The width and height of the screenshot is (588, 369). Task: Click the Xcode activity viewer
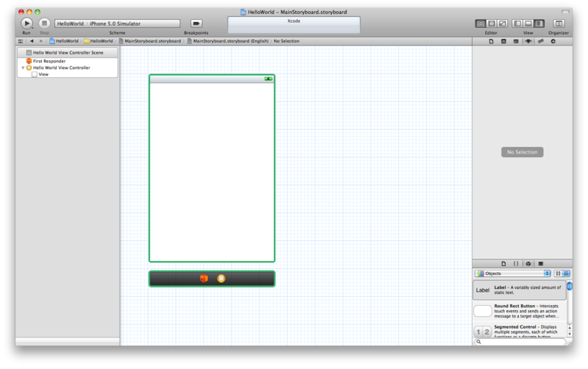click(293, 25)
